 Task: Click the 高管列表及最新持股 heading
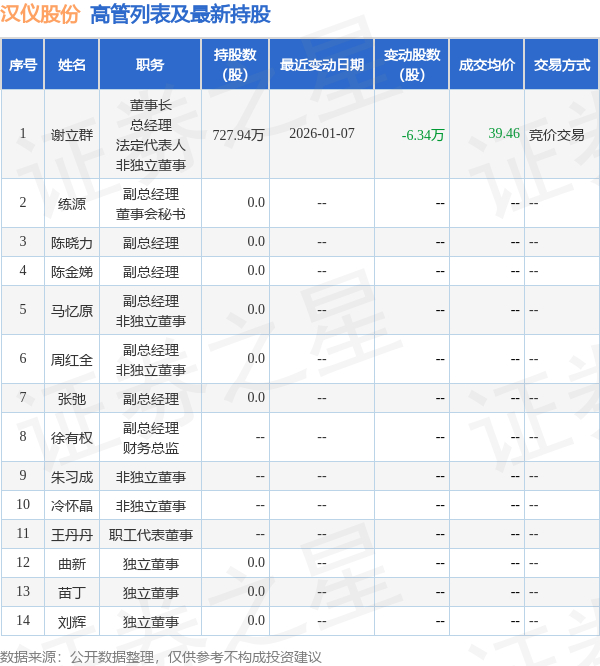pos(180,14)
